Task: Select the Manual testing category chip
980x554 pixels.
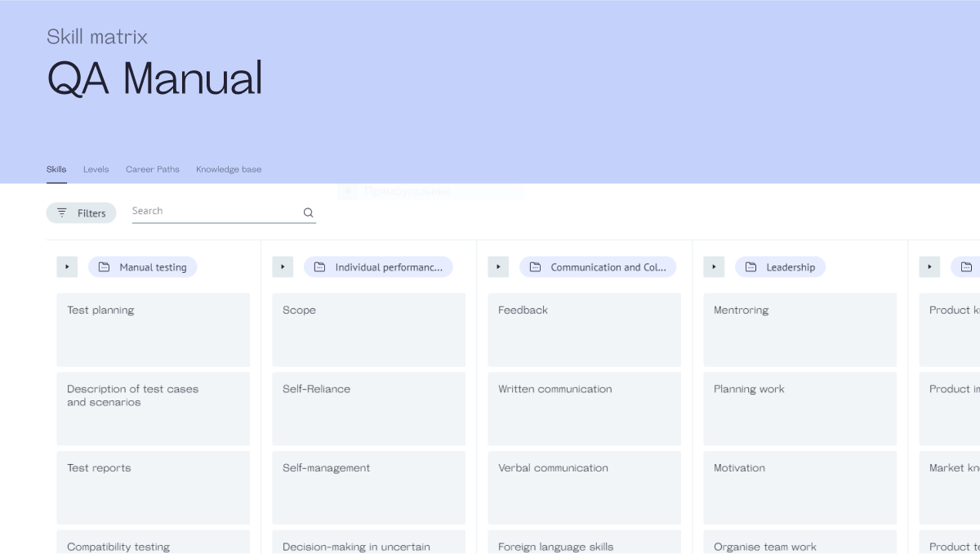Action: [x=143, y=267]
